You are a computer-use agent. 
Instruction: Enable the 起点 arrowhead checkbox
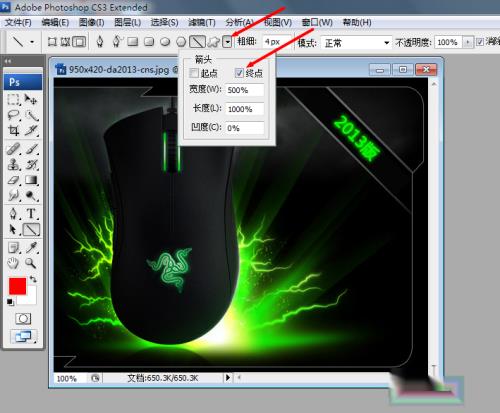tap(194, 73)
